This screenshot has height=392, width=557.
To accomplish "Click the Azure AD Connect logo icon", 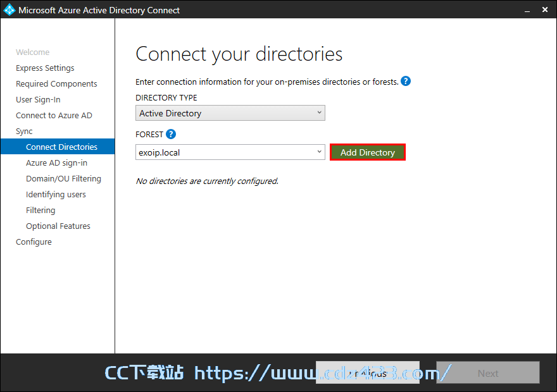I will (9, 9).
